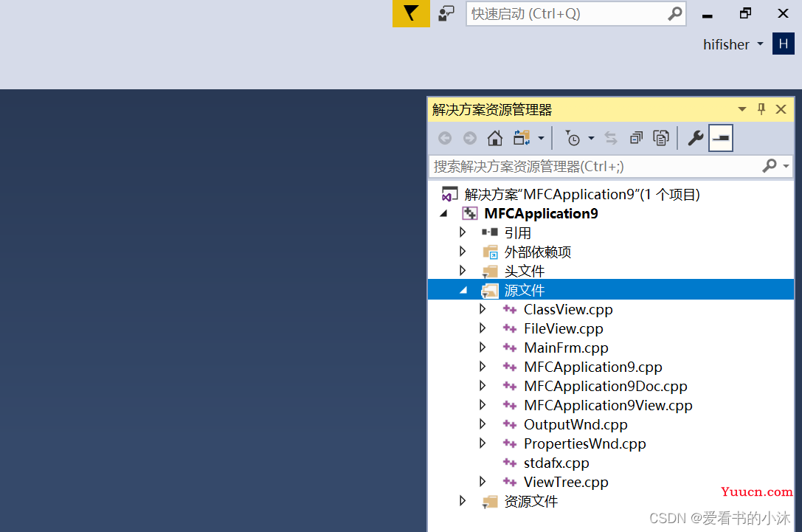
Task: Click the magnifier icon in the Solution Explorer search
Action: point(770,166)
